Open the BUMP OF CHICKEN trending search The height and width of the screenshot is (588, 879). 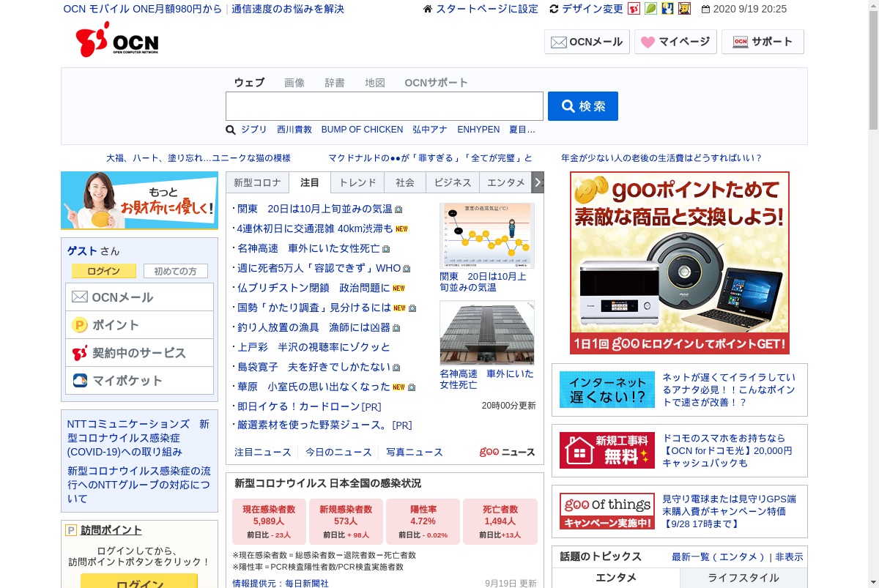[x=362, y=130]
